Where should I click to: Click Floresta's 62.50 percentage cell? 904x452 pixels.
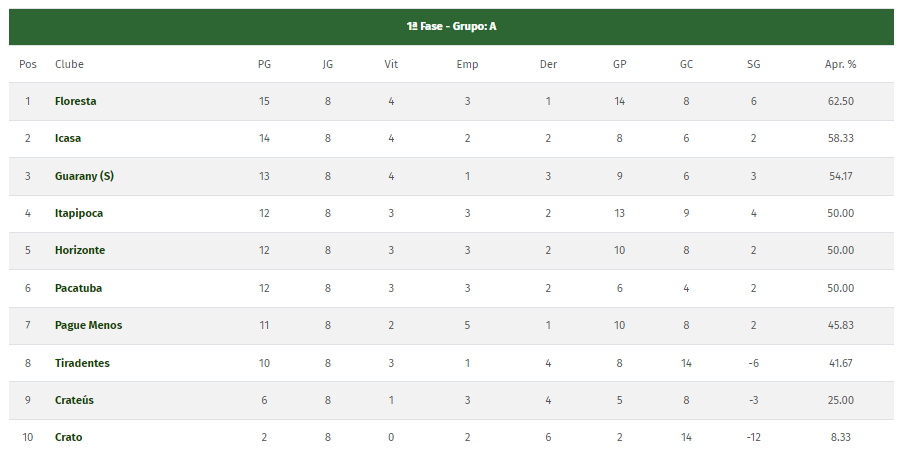click(840, 101)
